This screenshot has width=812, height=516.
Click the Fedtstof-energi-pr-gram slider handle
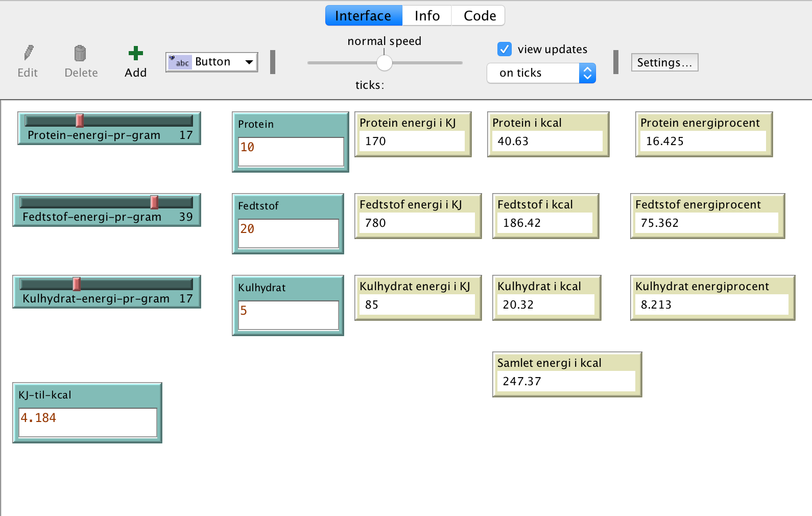[154, 202]
